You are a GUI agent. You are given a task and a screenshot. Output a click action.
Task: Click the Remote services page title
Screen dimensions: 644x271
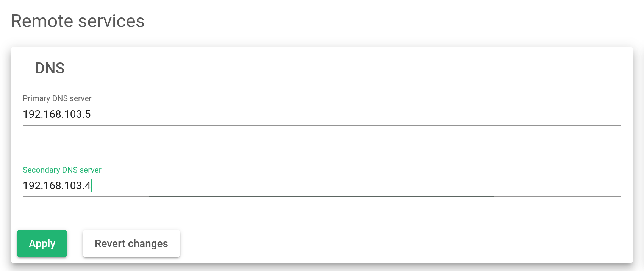(x=78, y=21)
